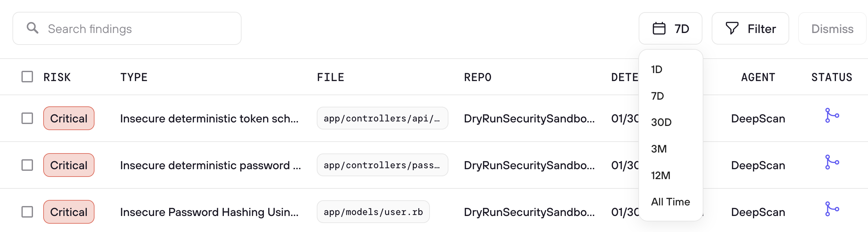Click repo name in deterministic password row
This screenshot has width=868, height=232.
[529, 166]
